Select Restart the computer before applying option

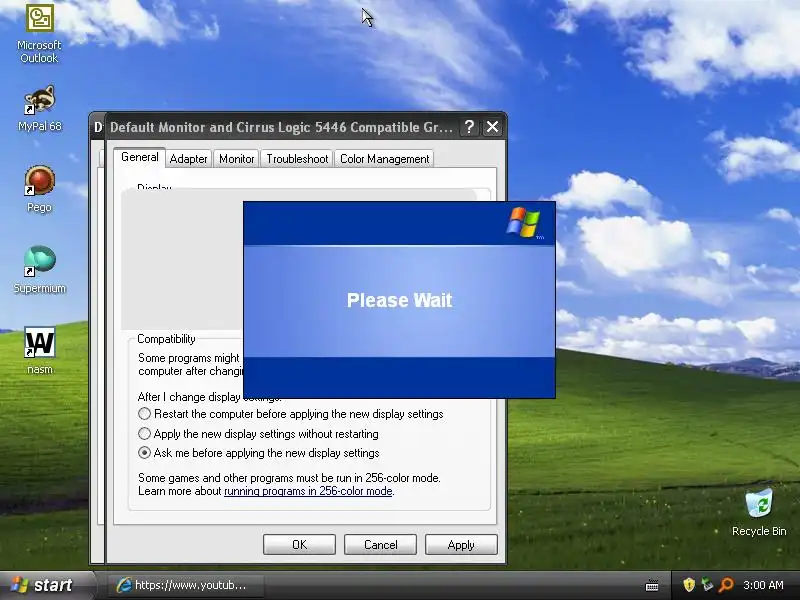290,414
